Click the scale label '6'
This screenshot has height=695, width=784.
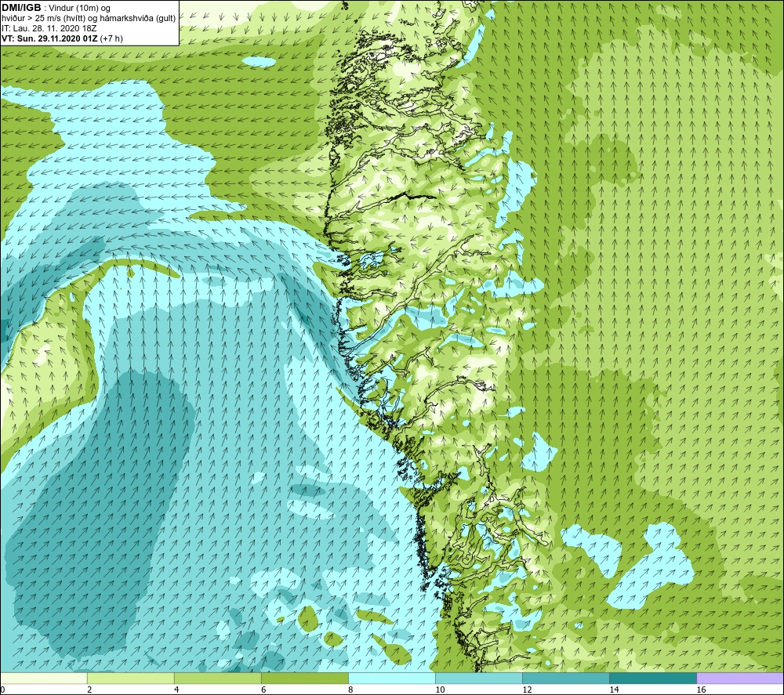[263, 690]
